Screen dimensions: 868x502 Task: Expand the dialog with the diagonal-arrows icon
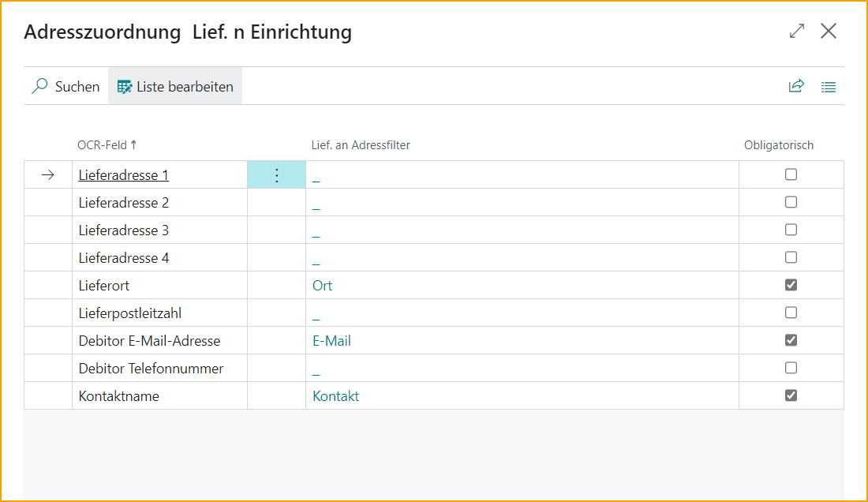(796, 31)
